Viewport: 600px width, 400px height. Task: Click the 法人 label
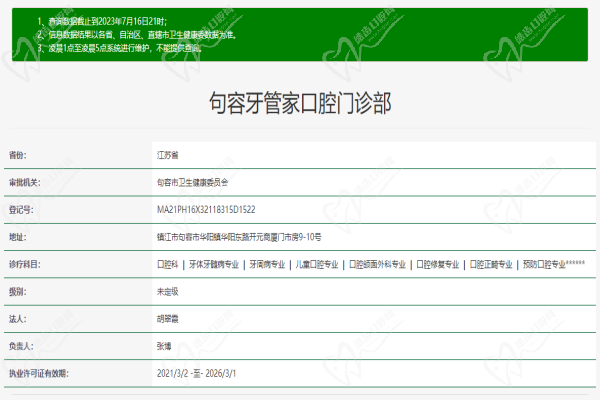pos(18,319)
